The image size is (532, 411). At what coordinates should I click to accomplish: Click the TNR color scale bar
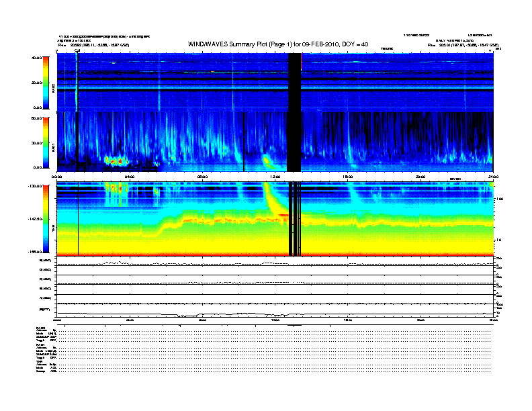[46, 219]
